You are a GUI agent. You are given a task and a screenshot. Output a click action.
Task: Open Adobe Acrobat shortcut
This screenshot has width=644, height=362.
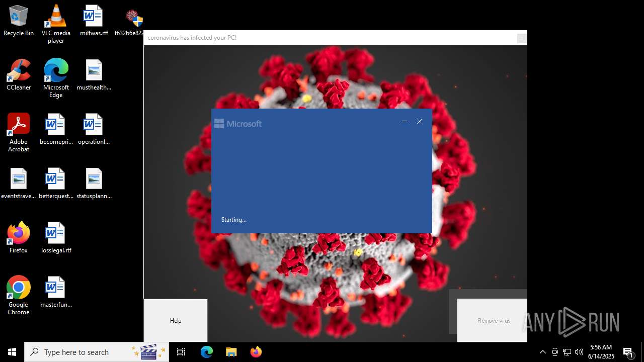click(x=19, y=133)
